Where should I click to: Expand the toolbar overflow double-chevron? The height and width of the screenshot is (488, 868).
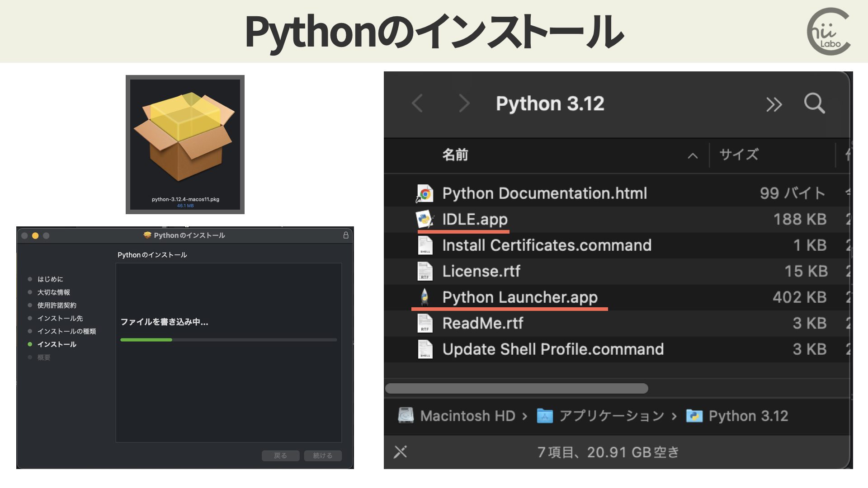click(774, 104)
